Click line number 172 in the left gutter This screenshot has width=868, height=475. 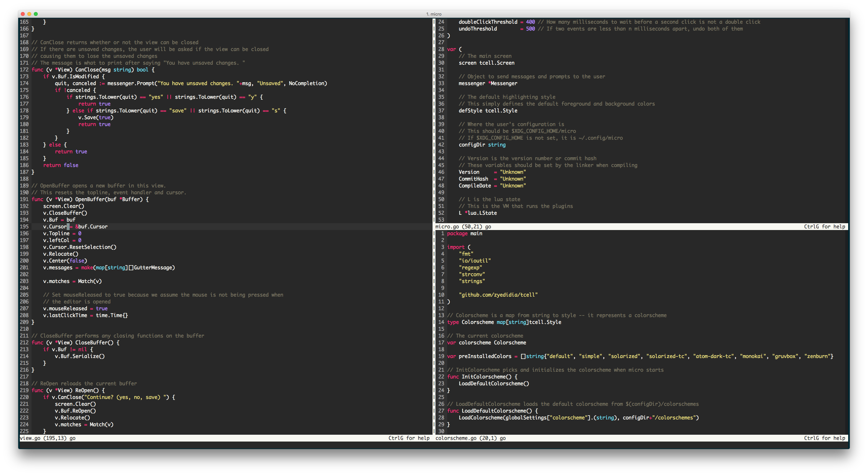(24, 70)
